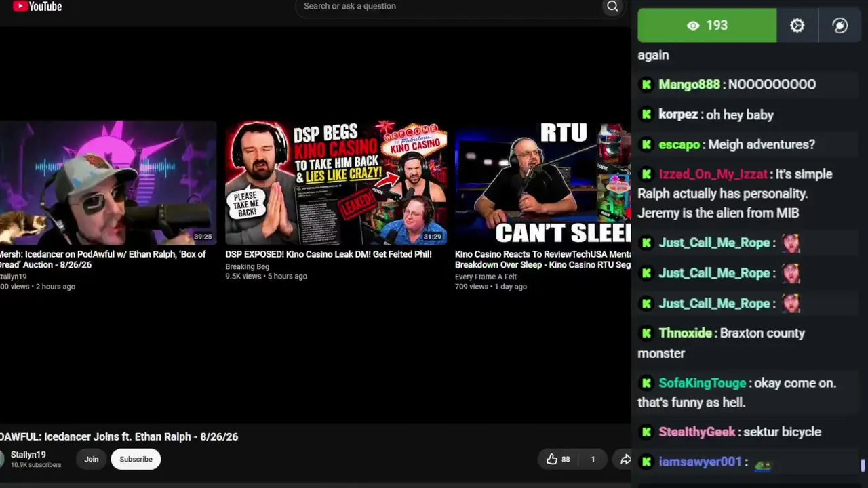
Task: Open 'Kino Casino Reacts To ReviewTechUSA' title
Action: 542,260
